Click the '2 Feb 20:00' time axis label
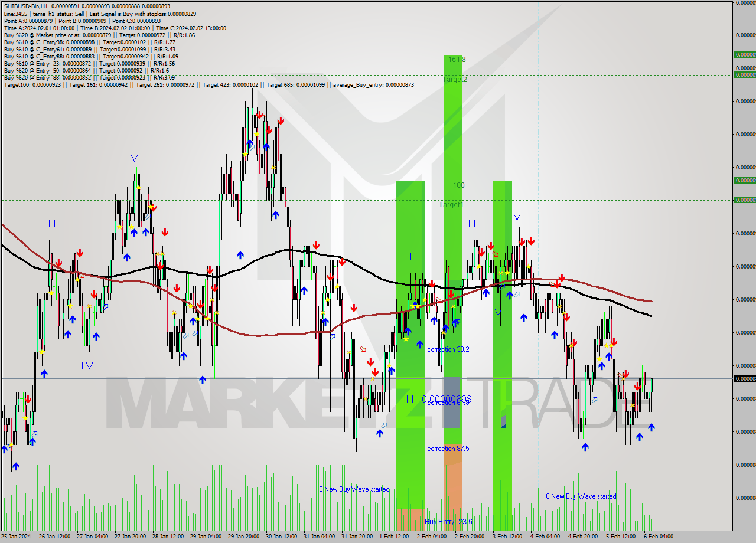Screen dimensions: 756x543 click(470, 537)
